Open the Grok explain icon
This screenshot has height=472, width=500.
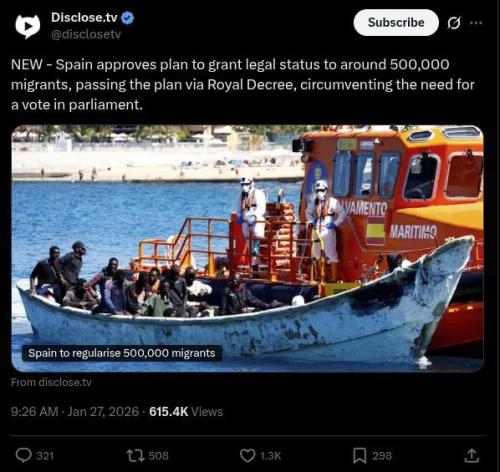[454, 23]
